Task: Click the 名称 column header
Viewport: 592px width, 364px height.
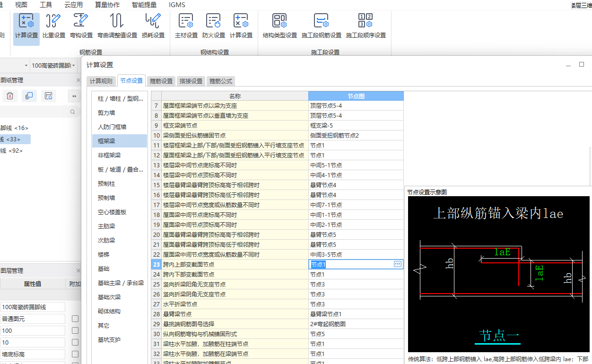Action: (x=235, y=96)
